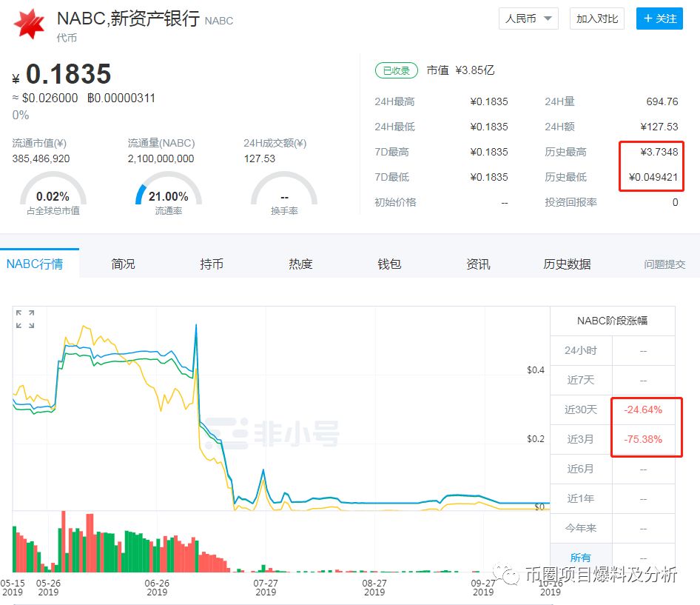700x605 pixels.
Task: Select the 近6月 range row
Action: [613, 469]
